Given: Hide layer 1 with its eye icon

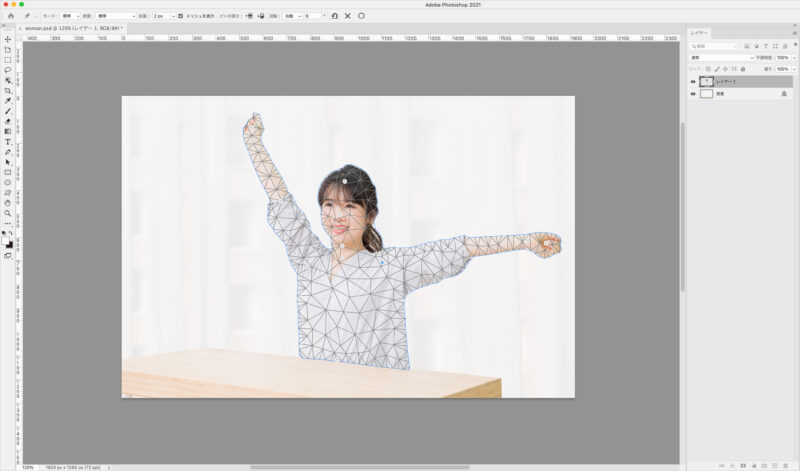Looking at the screenshot, I should (x=693, y=82).
